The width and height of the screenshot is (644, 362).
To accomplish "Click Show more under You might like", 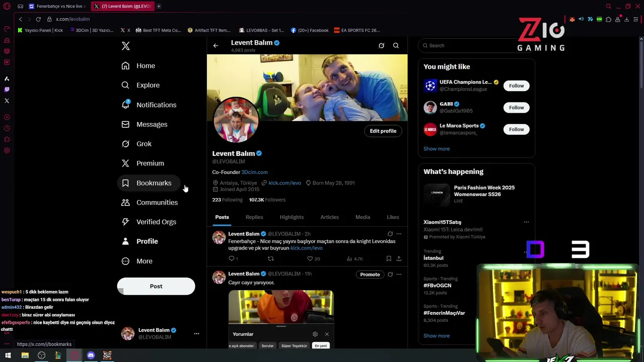I will click(436, 149).
